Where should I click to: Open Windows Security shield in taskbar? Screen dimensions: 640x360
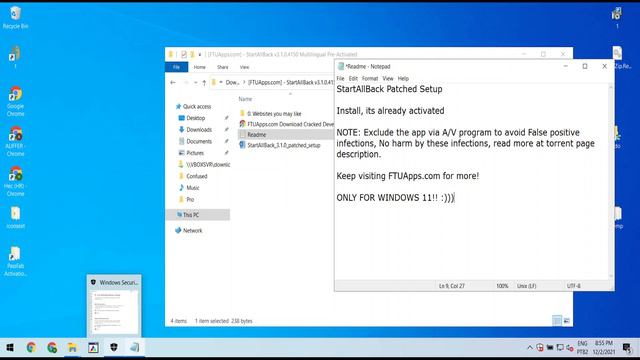tap(114, 347)
